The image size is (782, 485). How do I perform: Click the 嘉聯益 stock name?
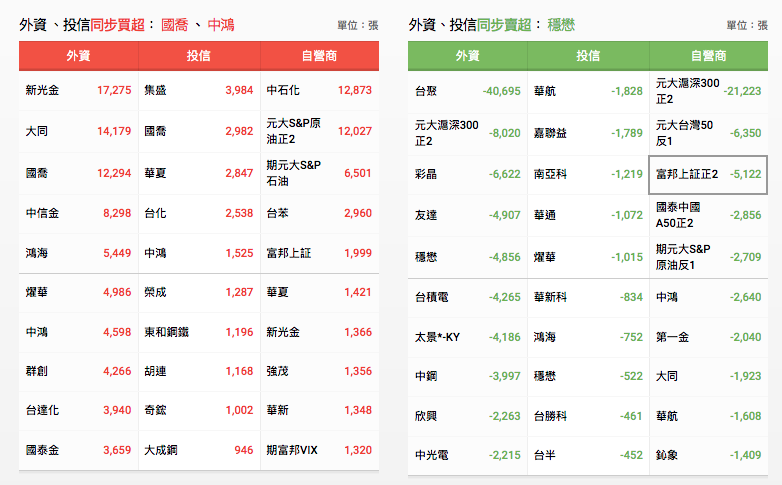click(x=550, y=133)
